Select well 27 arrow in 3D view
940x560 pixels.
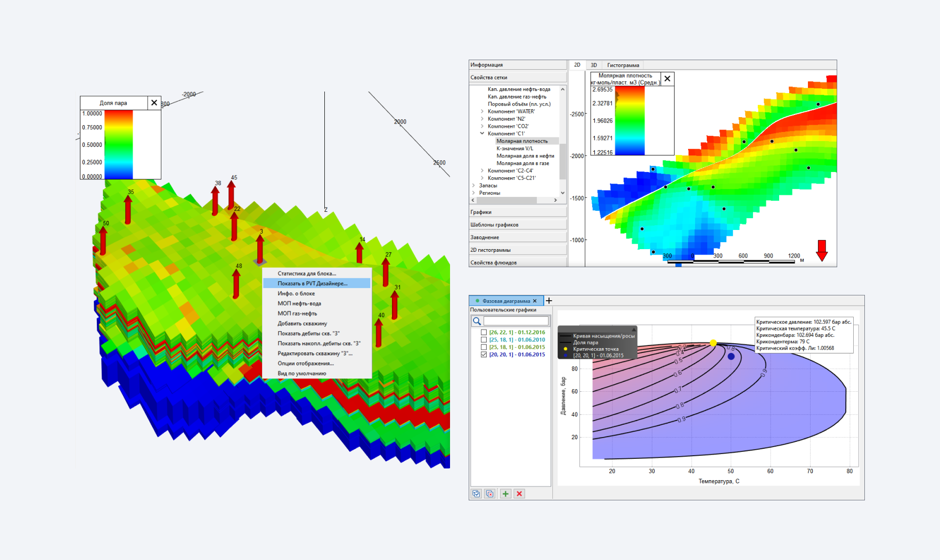pos(386,271)
